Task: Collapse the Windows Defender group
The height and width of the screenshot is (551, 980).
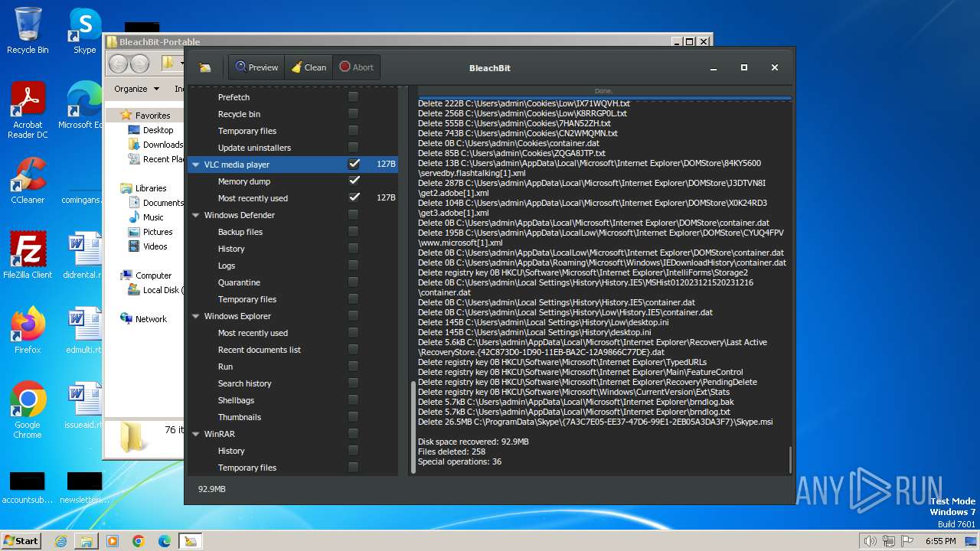Action: point(196,215)
